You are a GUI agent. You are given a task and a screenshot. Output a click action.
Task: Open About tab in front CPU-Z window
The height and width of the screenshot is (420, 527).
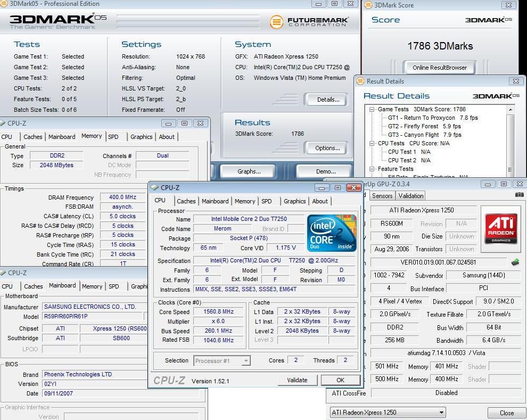[319, 201]
